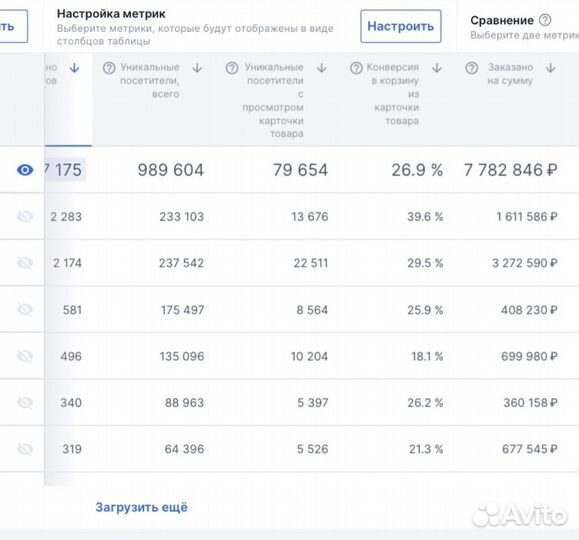The width and height of the screenshot is (579, 540).
Task: Toggle visibility eye on totals row 989 604
Action: point(25,170)
